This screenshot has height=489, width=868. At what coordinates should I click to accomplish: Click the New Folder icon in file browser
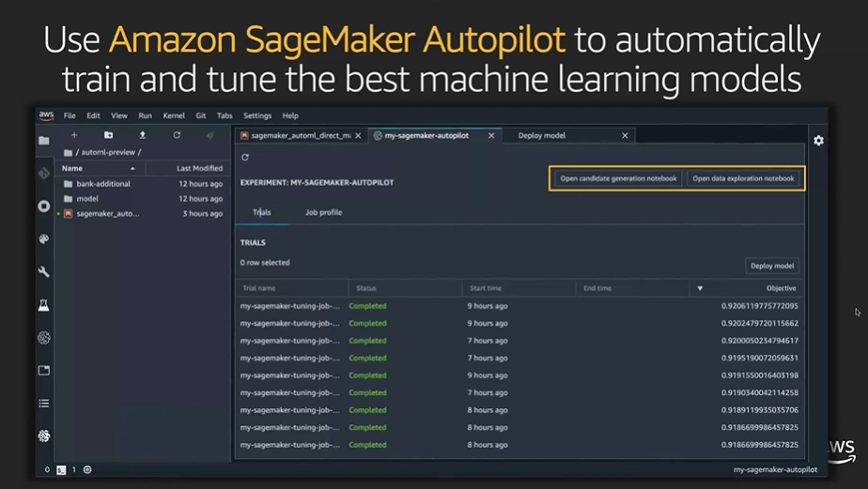(109, 135)
